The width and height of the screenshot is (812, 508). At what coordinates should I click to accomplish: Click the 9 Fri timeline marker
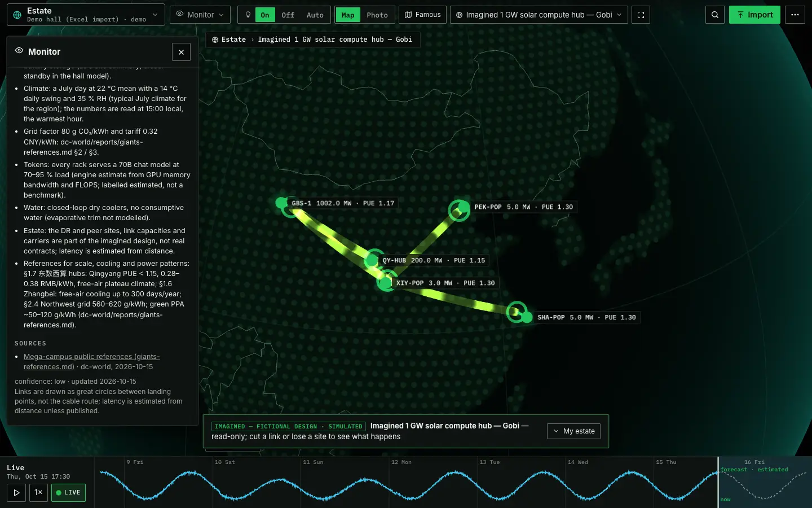point(135,462)
